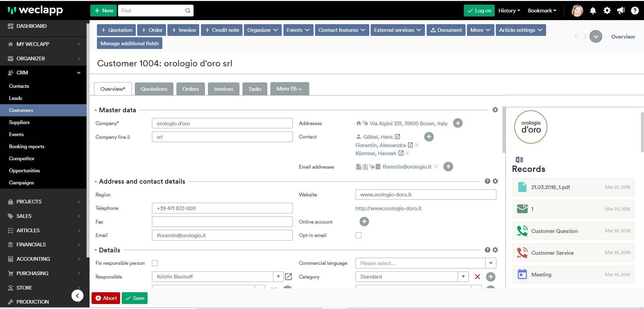The image size is (644, 309).
Task: Click the notifications bell icon
Action: [x=593, y=11]
